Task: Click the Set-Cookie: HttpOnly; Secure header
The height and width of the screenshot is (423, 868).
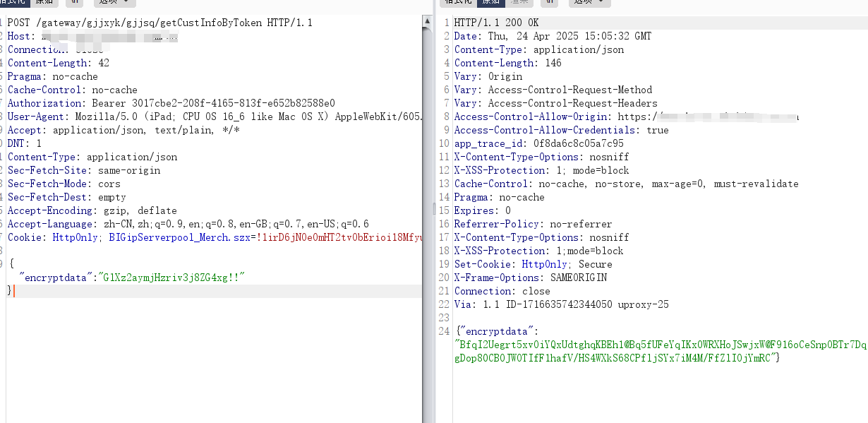Action: pyautogui.click(x=534, y=264)
